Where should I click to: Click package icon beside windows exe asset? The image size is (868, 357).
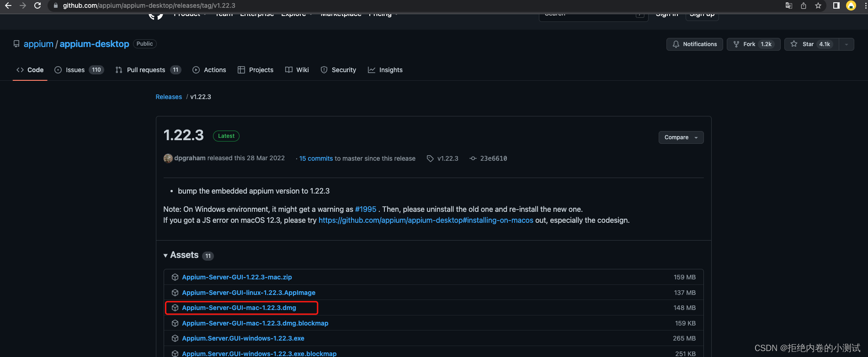coord(175,338)
